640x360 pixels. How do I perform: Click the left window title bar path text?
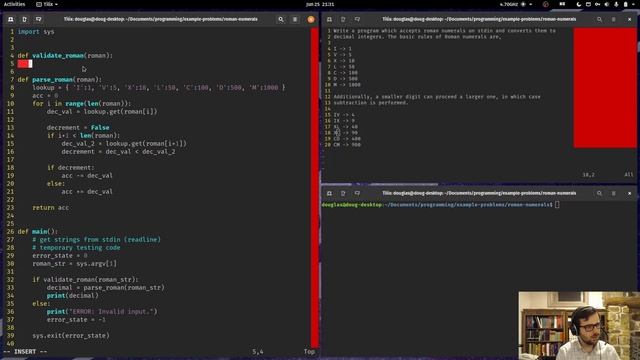tap(160, 19)
